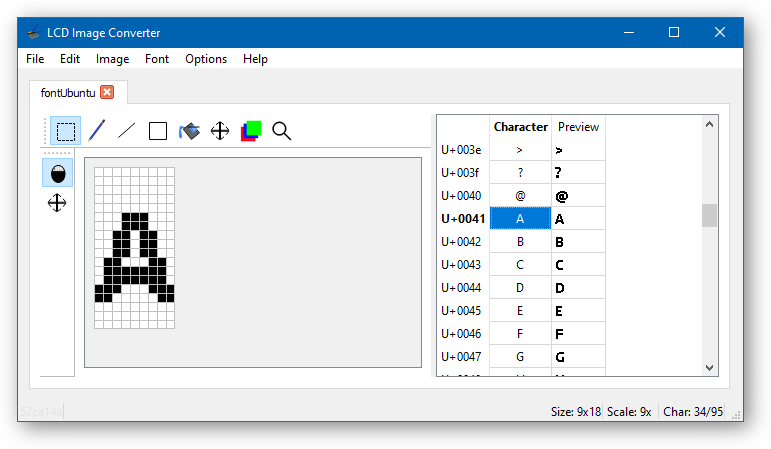Select the Line tool
771x449 pixels.
coord(127,131)
